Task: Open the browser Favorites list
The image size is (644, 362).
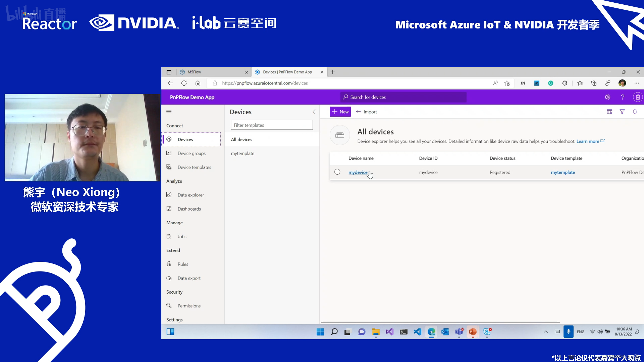Action: point(580,83)
